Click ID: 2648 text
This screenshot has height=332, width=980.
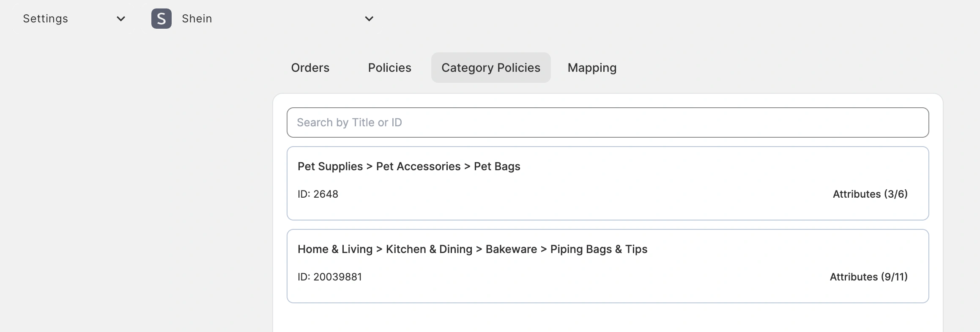[318, 194]
